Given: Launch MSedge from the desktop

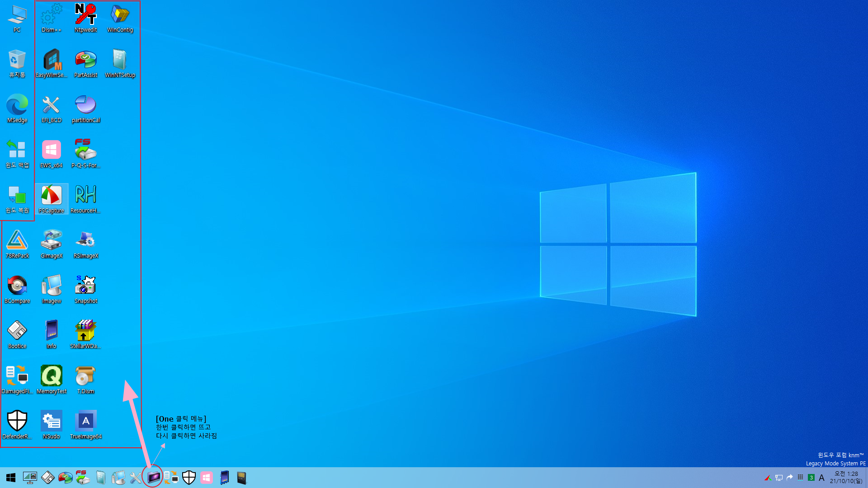Looking at the screenshot, I should [x=17, y=109].
